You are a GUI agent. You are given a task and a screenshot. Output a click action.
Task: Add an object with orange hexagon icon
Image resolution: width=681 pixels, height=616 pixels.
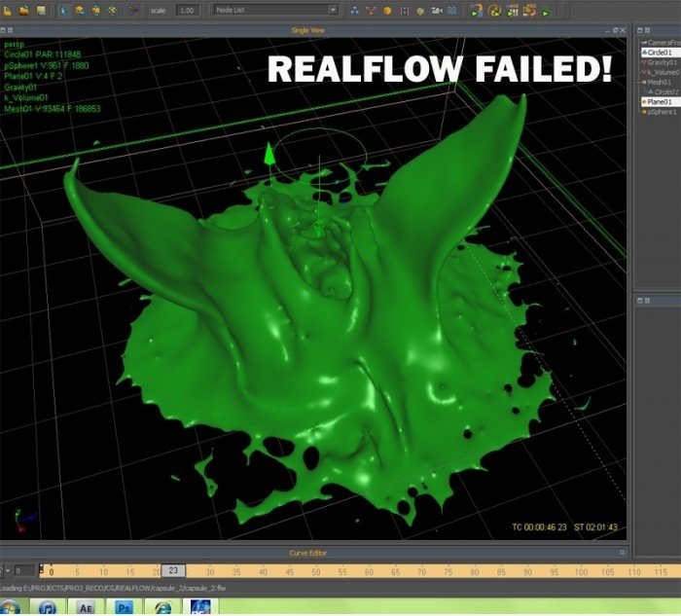(387, 11)
